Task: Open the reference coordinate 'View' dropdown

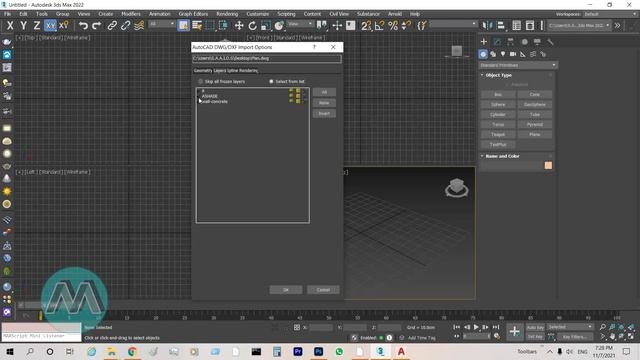Action: [300, 24]
